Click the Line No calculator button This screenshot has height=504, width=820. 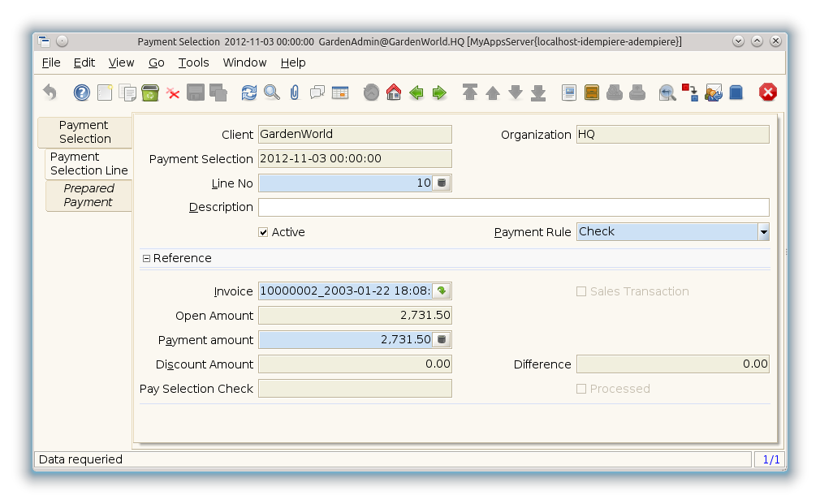[x=442, y=183]
